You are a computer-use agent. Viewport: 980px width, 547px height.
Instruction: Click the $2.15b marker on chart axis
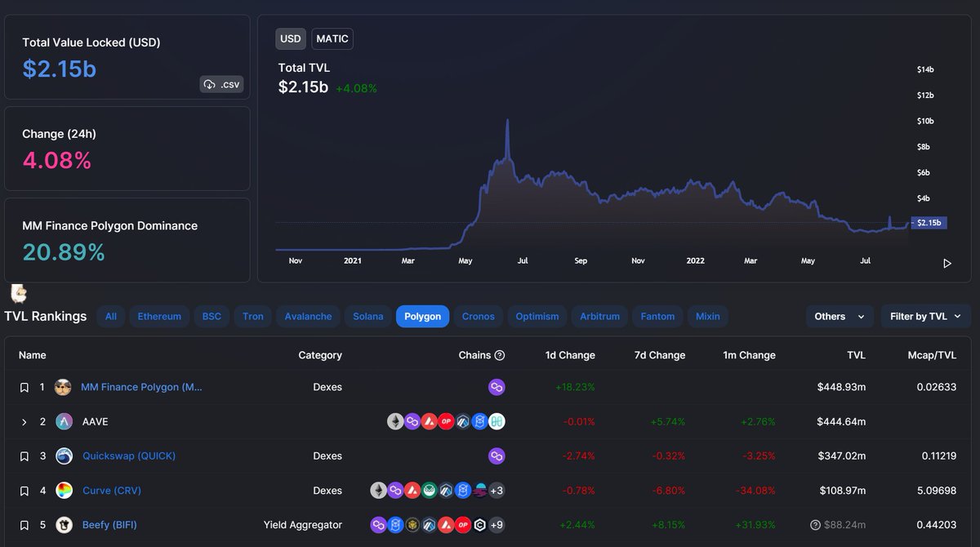(x=929, y=222)
